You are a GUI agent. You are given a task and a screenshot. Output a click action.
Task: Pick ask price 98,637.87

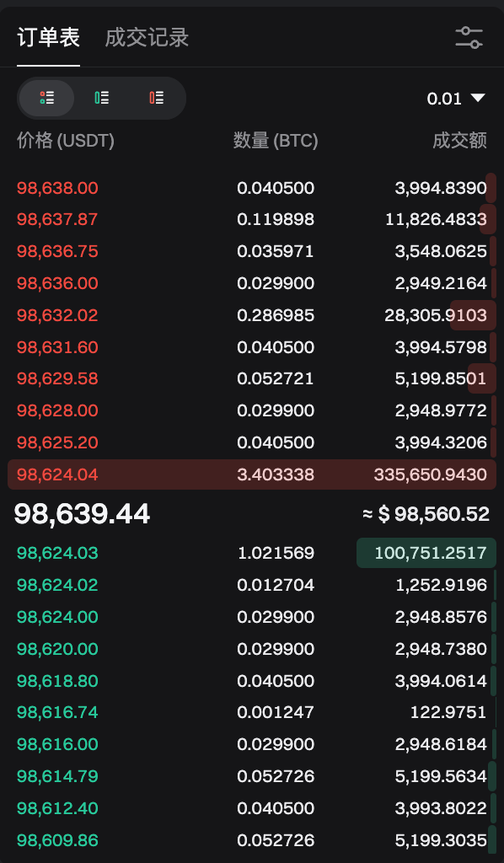(x=57, y=220)
